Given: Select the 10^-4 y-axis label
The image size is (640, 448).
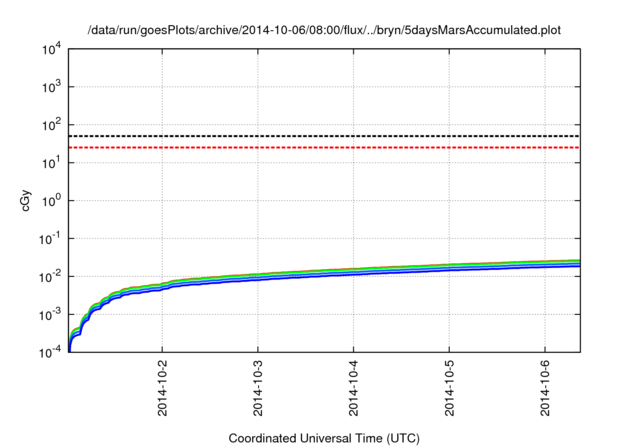Looking at the screenshot, I should point(50,353).
